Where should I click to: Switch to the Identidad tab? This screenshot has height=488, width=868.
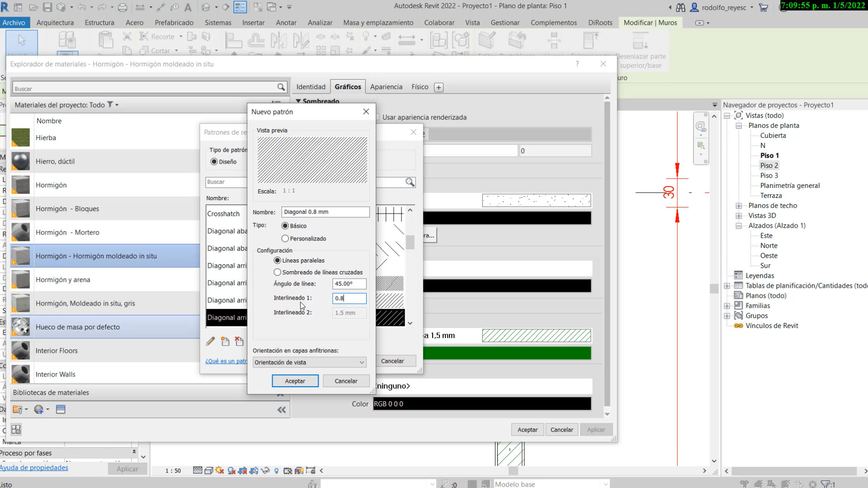click(311, 87)
